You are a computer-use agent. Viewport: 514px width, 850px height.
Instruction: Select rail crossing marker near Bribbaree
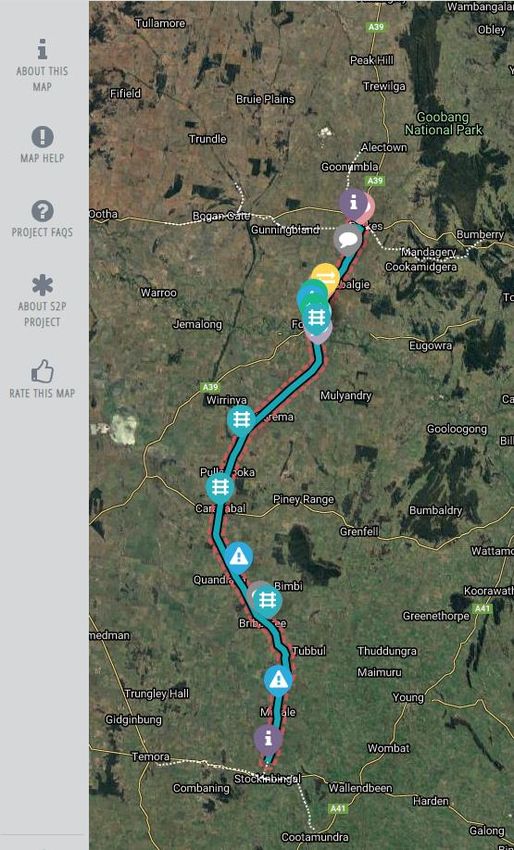pyautogui.click(x=267, y=600)
